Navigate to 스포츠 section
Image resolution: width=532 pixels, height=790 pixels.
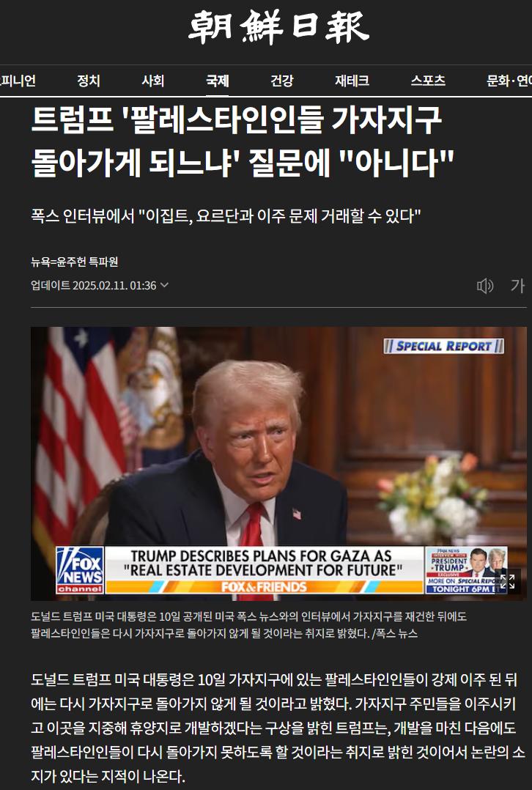[x=428, y=81]
